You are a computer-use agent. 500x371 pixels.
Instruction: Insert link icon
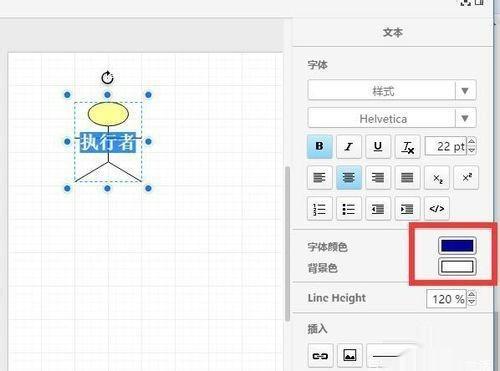pyautogui.click(x=320, y=356)
